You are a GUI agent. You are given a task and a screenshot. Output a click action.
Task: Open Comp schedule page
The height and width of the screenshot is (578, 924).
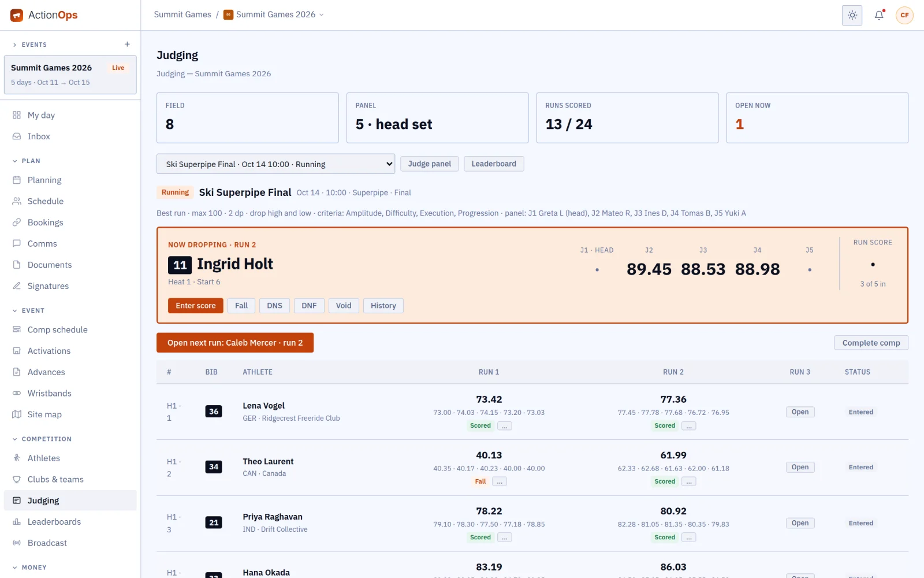coord(70,329)
